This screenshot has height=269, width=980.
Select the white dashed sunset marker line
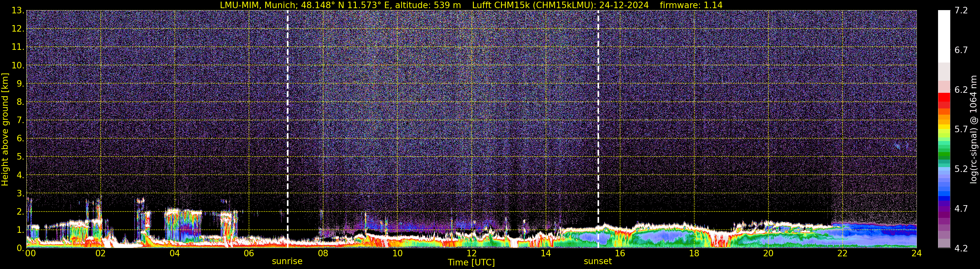click(x=598, y=129)
